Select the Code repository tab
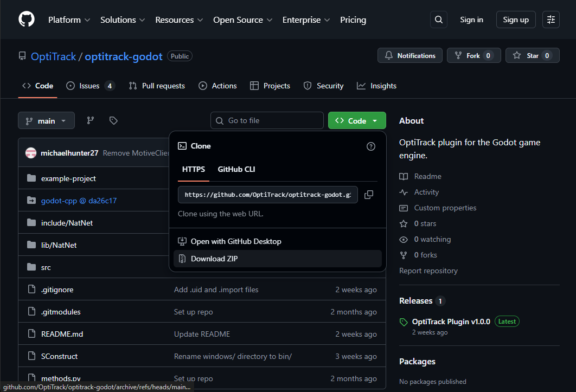Screen dimensions: 576x392 coord(38,86)
